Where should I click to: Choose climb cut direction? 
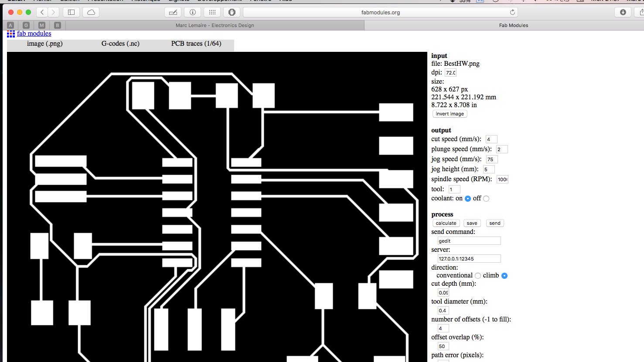coord(504,276)
